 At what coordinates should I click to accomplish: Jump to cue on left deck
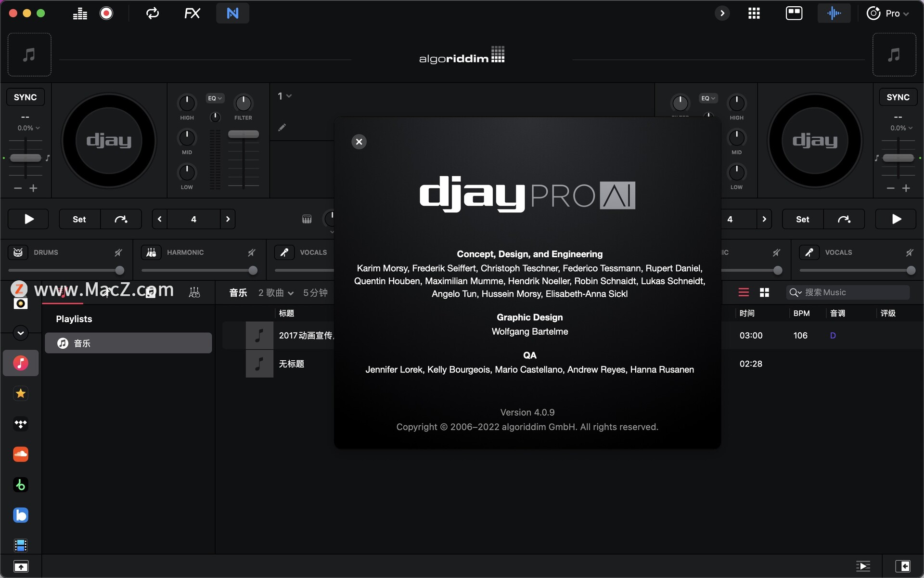121,219
